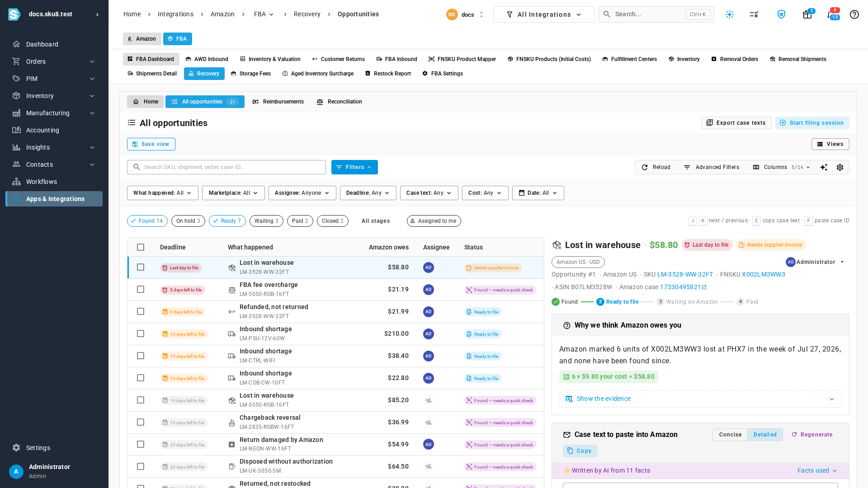Open the All Integrations dropdown
868x488 pixels.
(x=544, y=14)
